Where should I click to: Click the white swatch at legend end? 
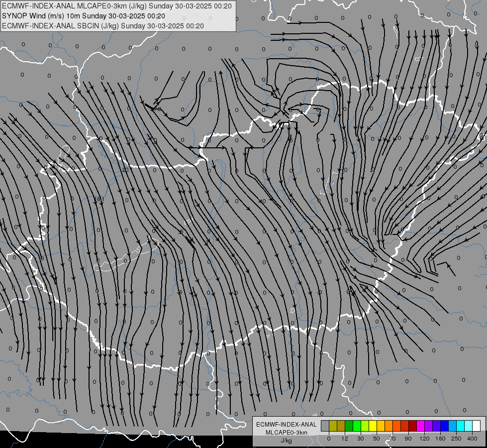(477, 426)
